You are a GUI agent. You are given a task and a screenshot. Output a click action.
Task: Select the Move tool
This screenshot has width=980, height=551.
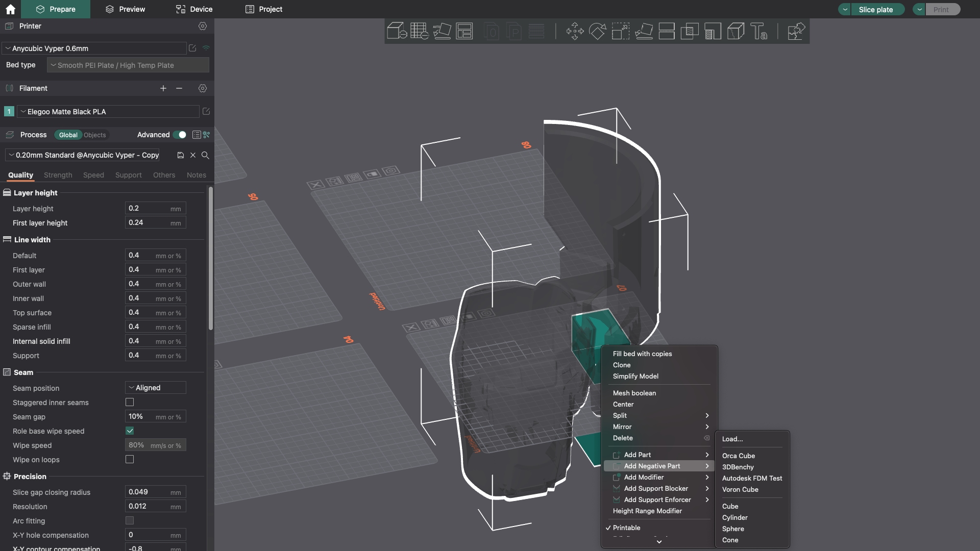575,31
